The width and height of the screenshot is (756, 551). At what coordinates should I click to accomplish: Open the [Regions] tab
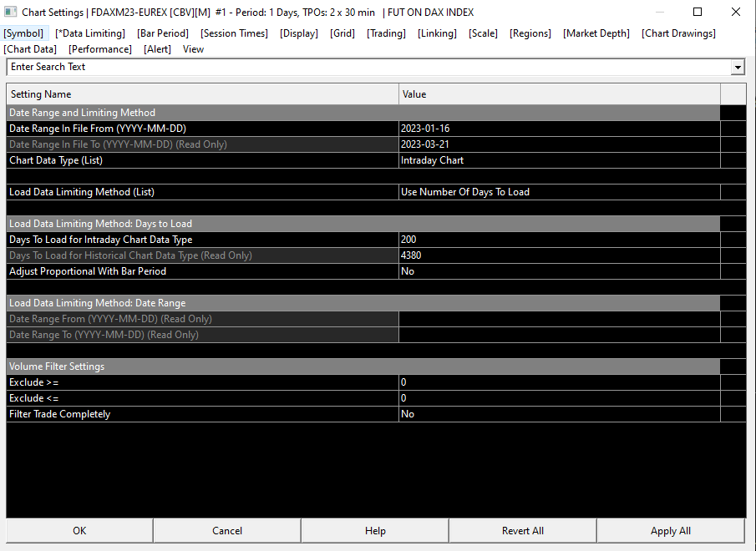pyautogui.click(x=530, y=33)
